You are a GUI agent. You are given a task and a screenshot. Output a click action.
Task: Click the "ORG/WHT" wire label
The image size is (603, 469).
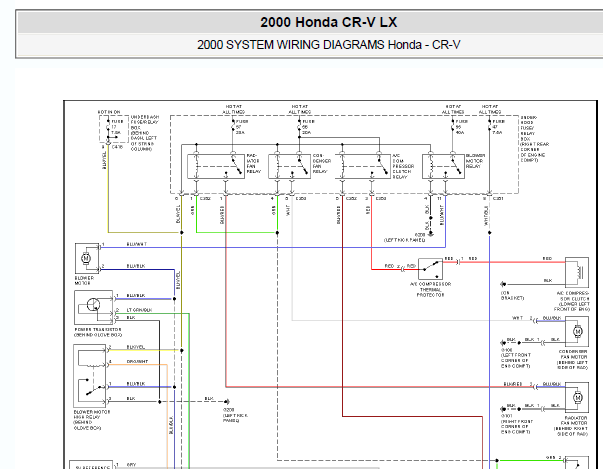pyautogui.click(x=137, y=361)
